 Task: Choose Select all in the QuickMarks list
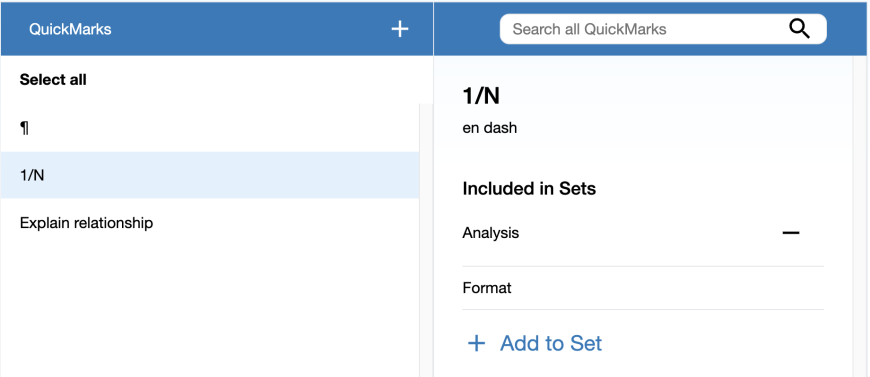tap(53, 80)
